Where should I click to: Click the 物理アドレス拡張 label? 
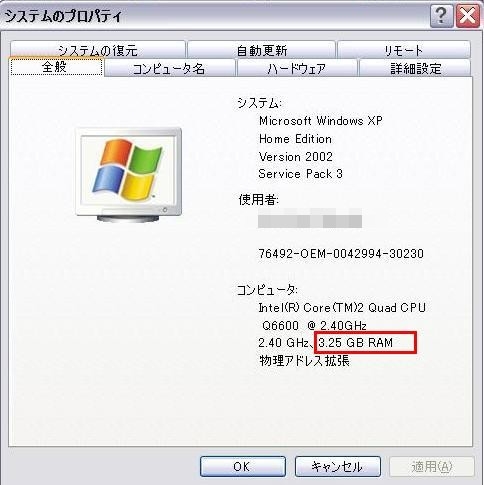304,361
